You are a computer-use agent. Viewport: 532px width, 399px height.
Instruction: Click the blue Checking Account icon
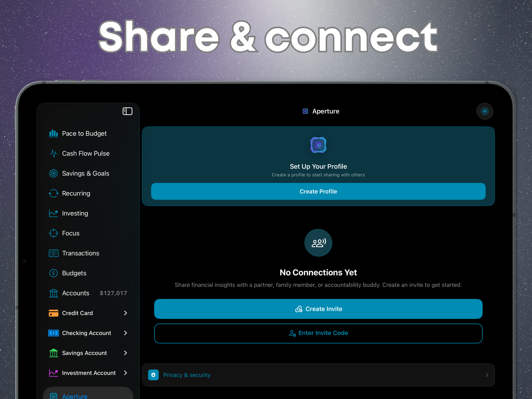53,333
